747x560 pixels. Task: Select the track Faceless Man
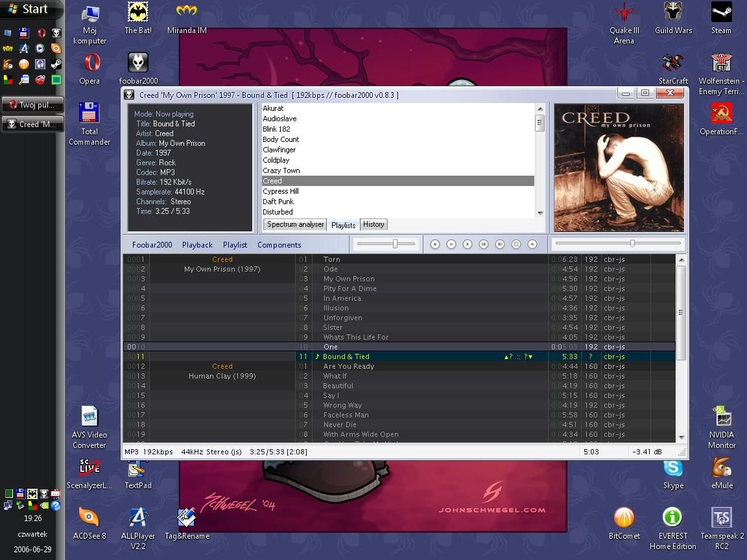click(x=399, y=415)
